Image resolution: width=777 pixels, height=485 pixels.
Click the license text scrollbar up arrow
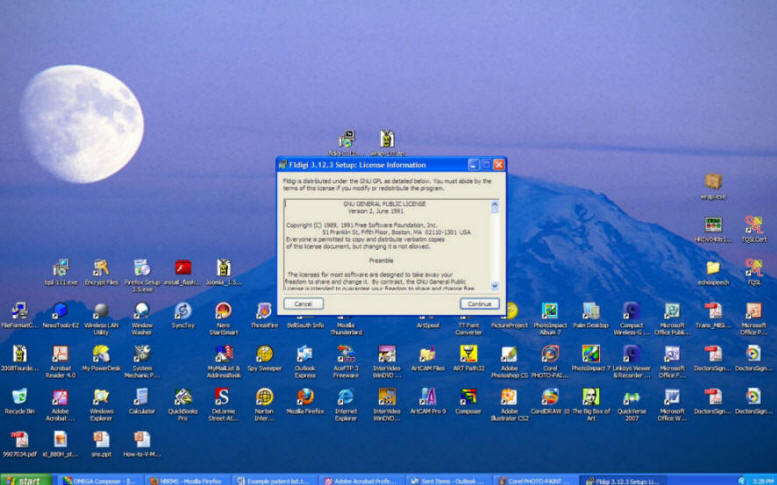[495, 204]
